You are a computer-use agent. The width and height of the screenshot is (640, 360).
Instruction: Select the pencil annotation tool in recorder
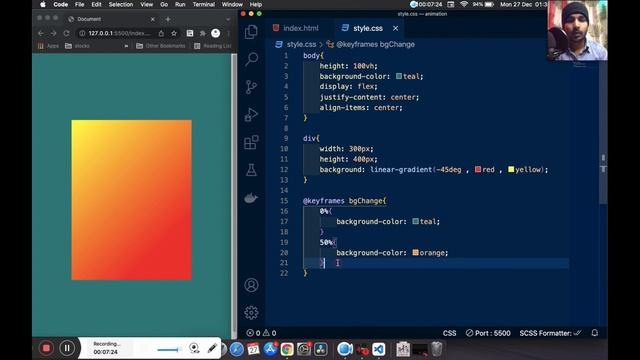coord(212,348)
